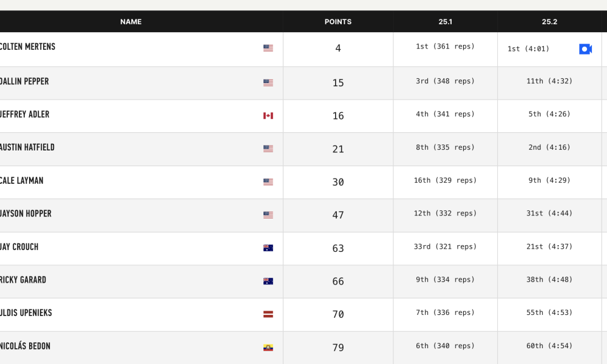Select the 25.1 column header
The height and width of the screenshot is (364, 607).
(445, 22)
